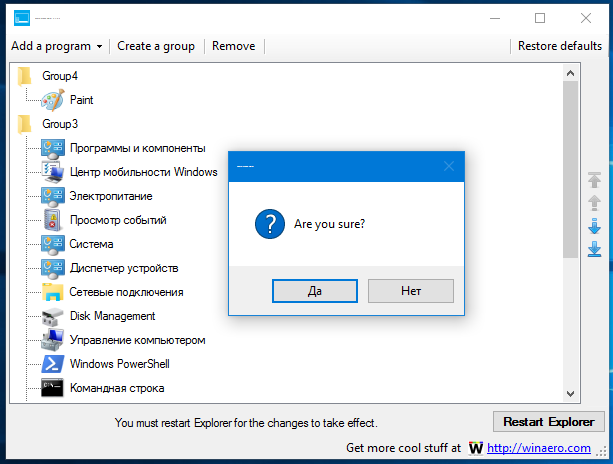Select Управление компьютером label

coord(137,340)
